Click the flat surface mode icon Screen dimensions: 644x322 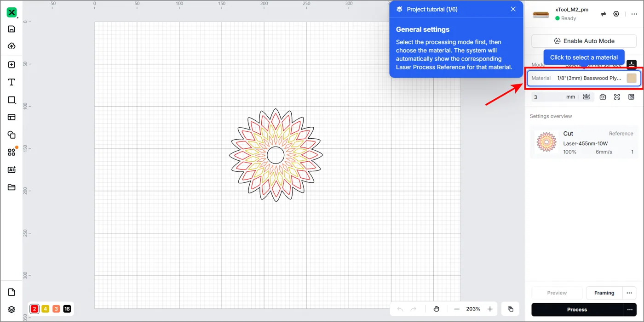pyautogui.click(x=632, y=64)
